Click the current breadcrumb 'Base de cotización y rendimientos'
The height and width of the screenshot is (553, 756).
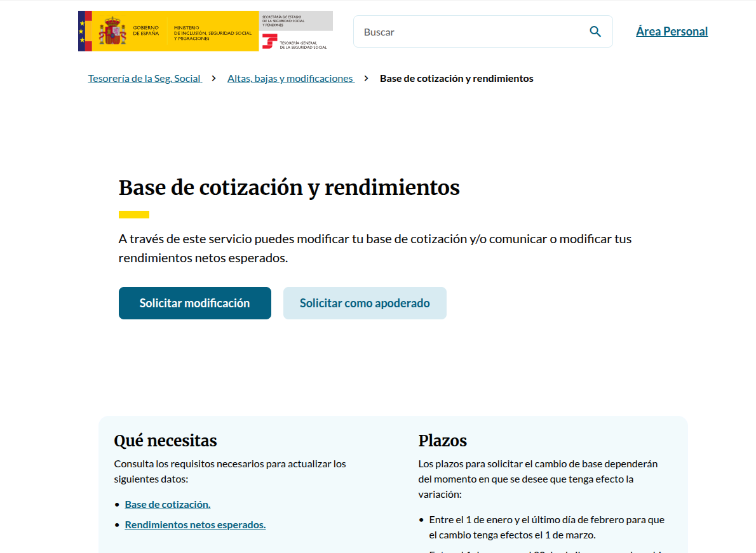pyautogui.click(x=456, y=79)
